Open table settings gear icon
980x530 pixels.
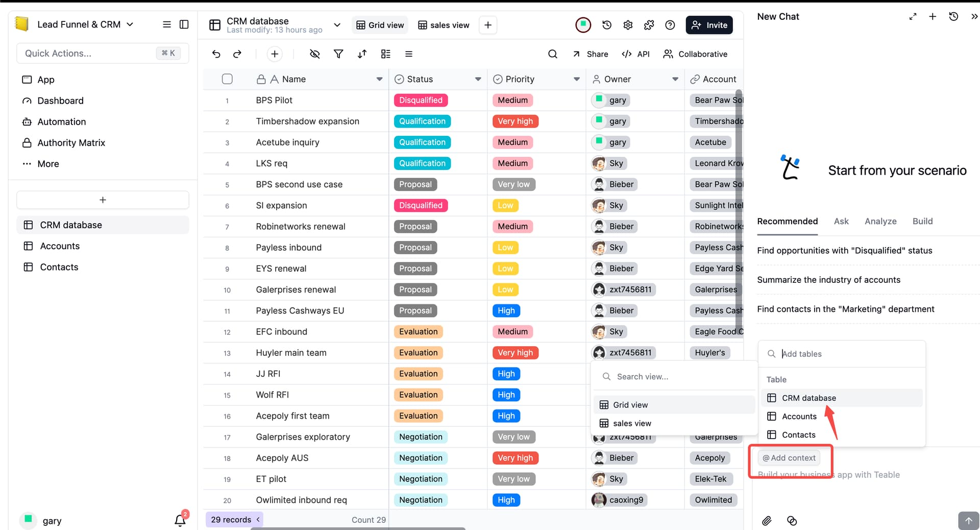pyautogui.click(x=628, y=25)
